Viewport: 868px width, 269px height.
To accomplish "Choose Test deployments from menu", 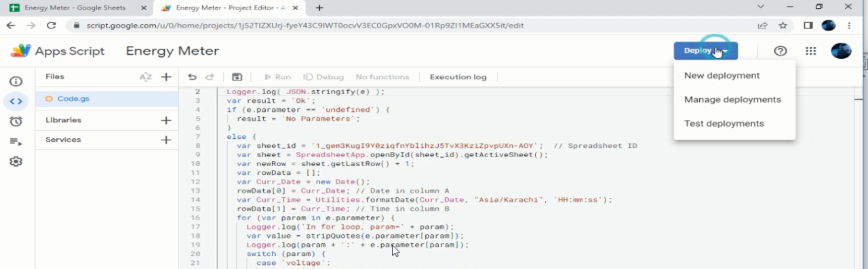I will click(x=724, y=123).
